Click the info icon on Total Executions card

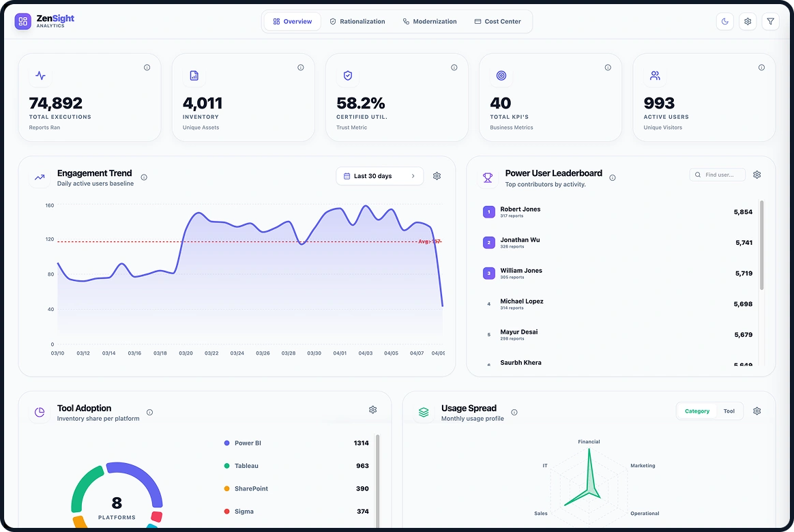[147, 68]
